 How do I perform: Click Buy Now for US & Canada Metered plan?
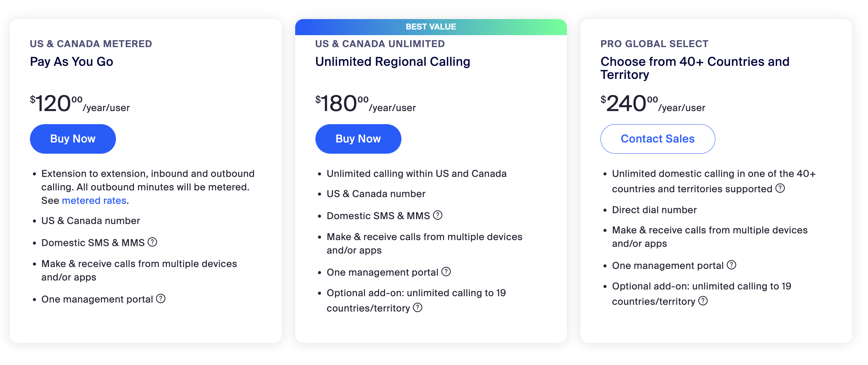tap(73, 139)
